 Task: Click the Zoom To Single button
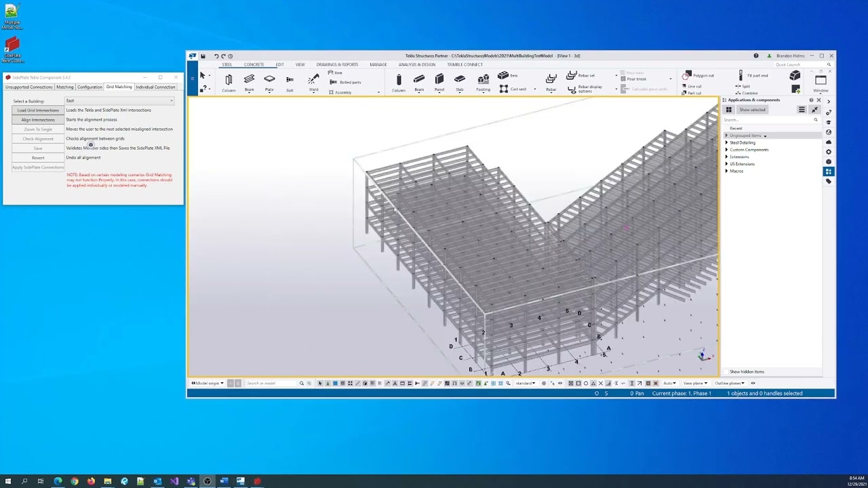pos(38,129)
